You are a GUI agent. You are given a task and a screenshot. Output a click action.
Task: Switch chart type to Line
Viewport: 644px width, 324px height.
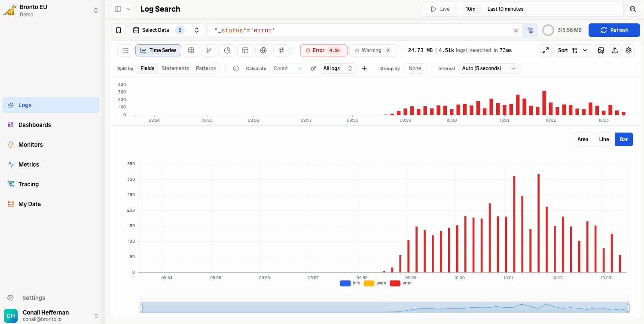coord(604,139)
